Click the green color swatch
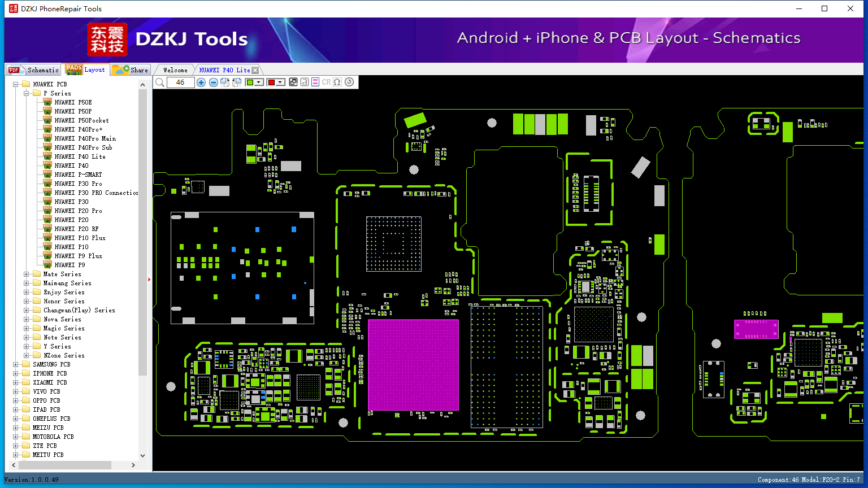This screenshot has height=488, width=868. coord(250,82)
